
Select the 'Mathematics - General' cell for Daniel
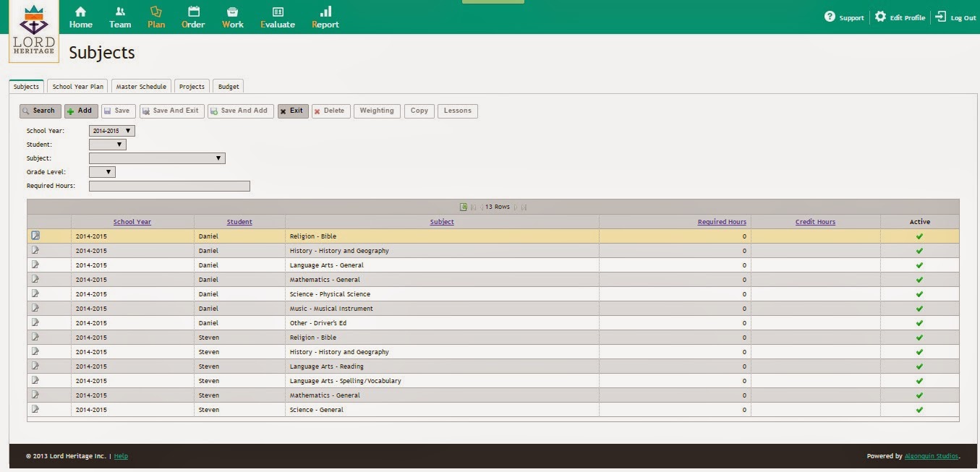tap(442, 280)
